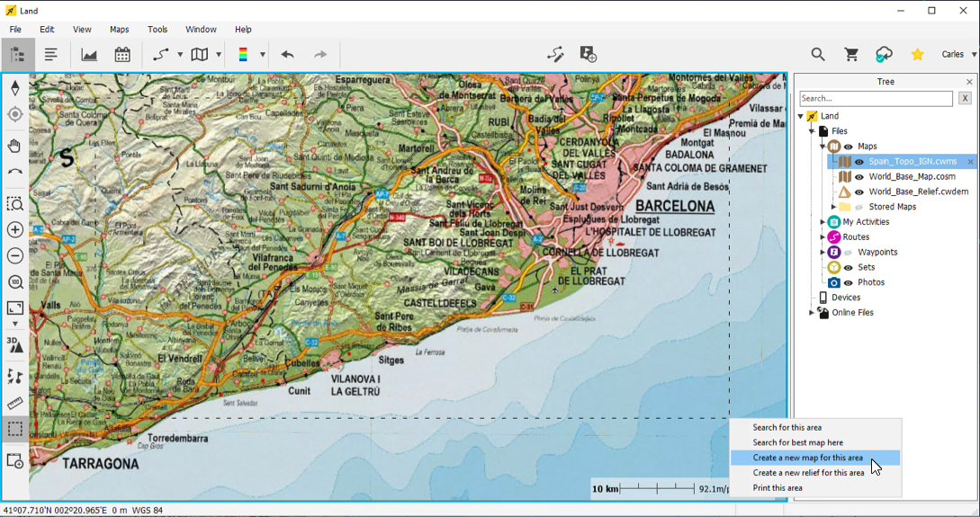Select the Devices tree item
The width and height of the screenshot is (980, 517).
(846, 298)
